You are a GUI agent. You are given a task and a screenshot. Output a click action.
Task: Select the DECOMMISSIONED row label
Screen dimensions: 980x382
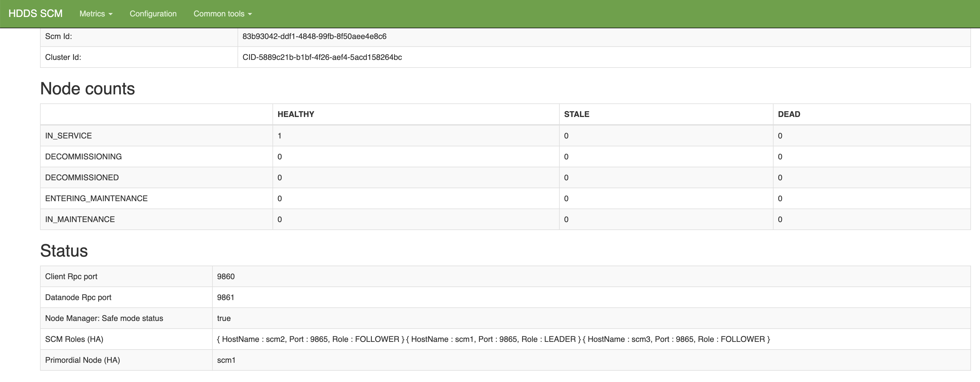pyautogui.click(x=82, y=177)
